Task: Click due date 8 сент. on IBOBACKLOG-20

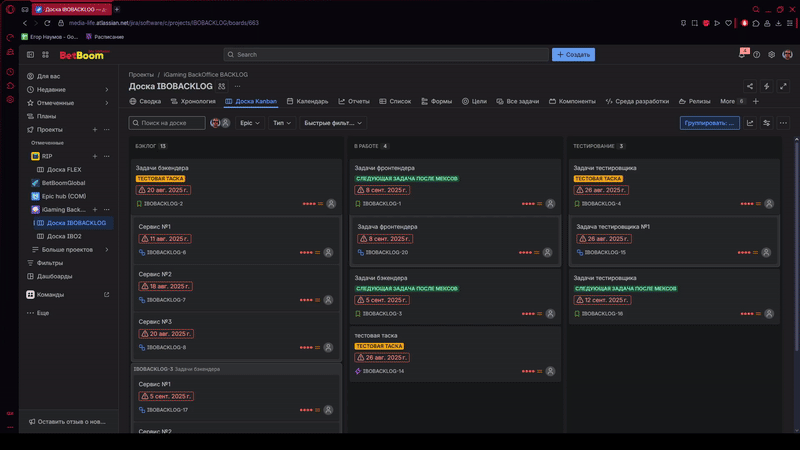Action: pyautogui.click(x=385, y=239)
